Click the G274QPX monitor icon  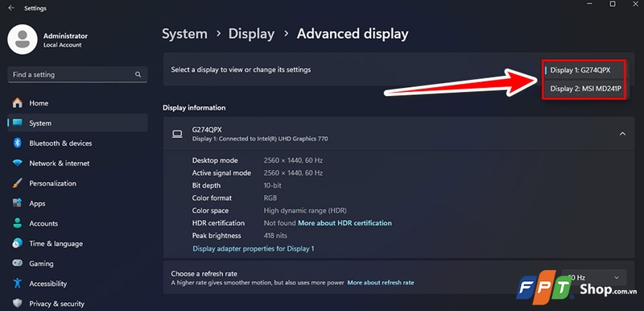coord(177,134)
